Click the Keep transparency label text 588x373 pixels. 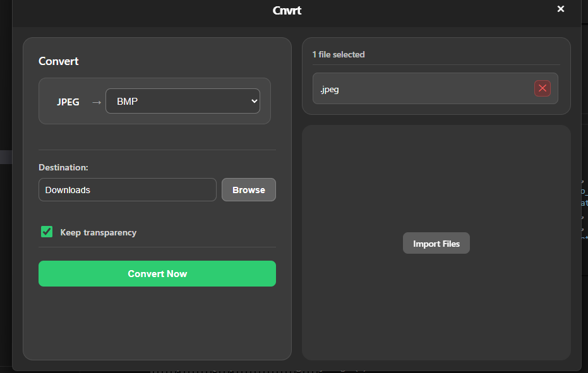point(98,232)
